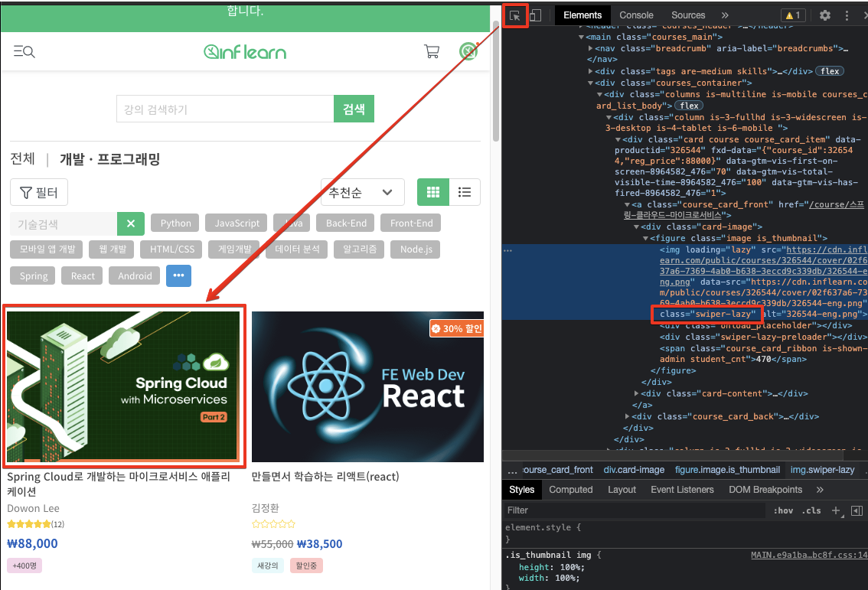Select the DevTools inspect element picker icon
868x590 pixels.
[x=515, y=15]
